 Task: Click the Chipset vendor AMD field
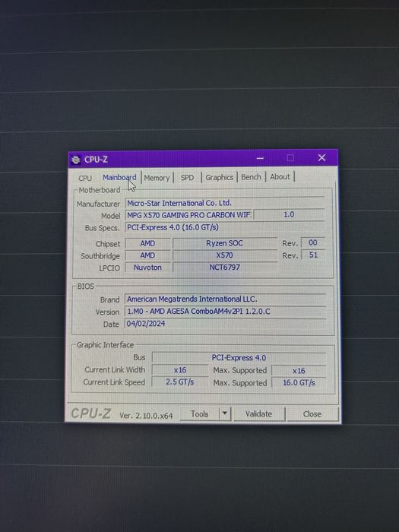[x=147, y=243]
